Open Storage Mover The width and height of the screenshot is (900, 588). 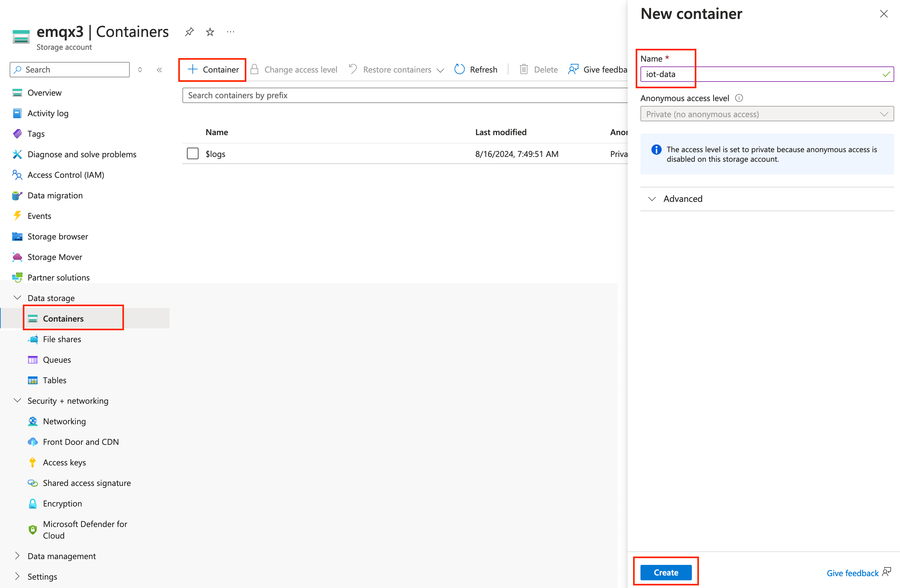click(55, 257)
